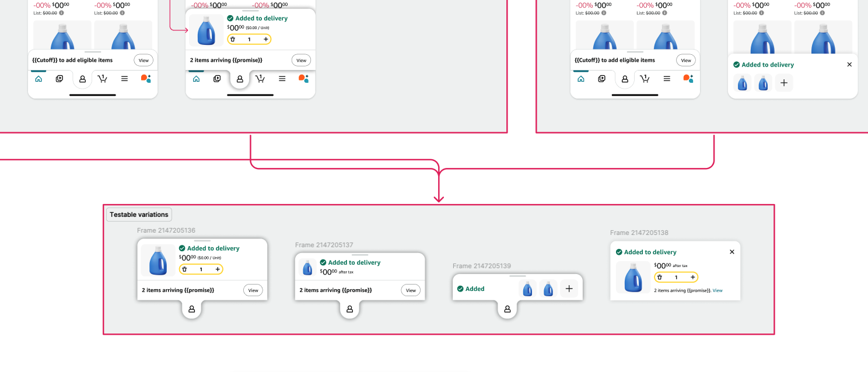Click trash icon in left board's Added-to-delivery phone
Viewport: 868px width, 372px height.
(233, 39)
